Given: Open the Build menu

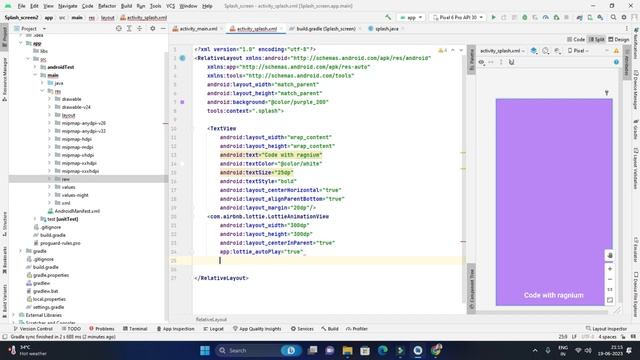Looking at the screenshot, I should 126,6.
